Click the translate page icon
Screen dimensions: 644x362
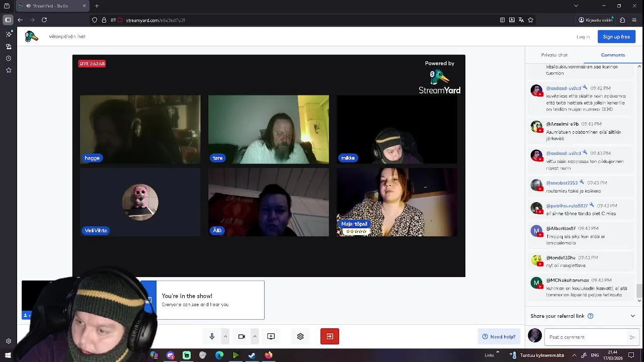click(521, 20)
